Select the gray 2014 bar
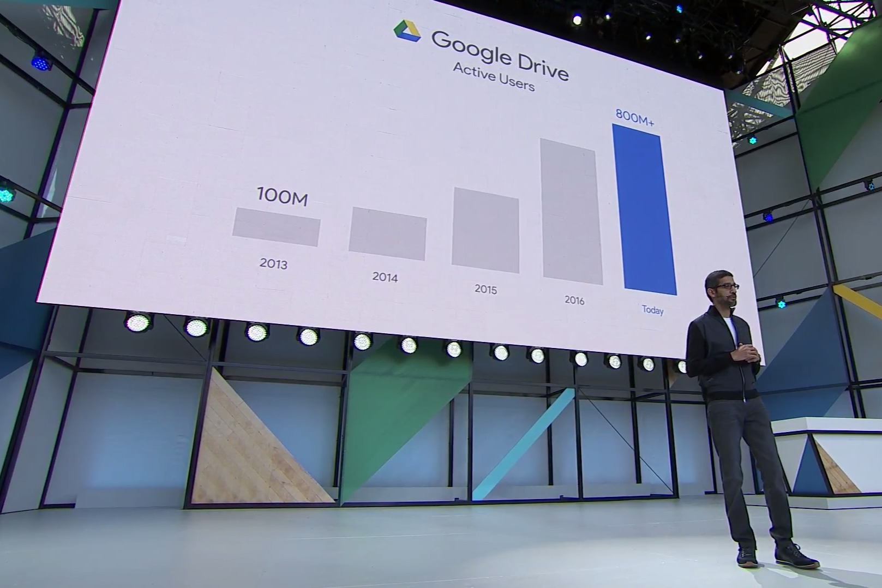 pos(388,234)
